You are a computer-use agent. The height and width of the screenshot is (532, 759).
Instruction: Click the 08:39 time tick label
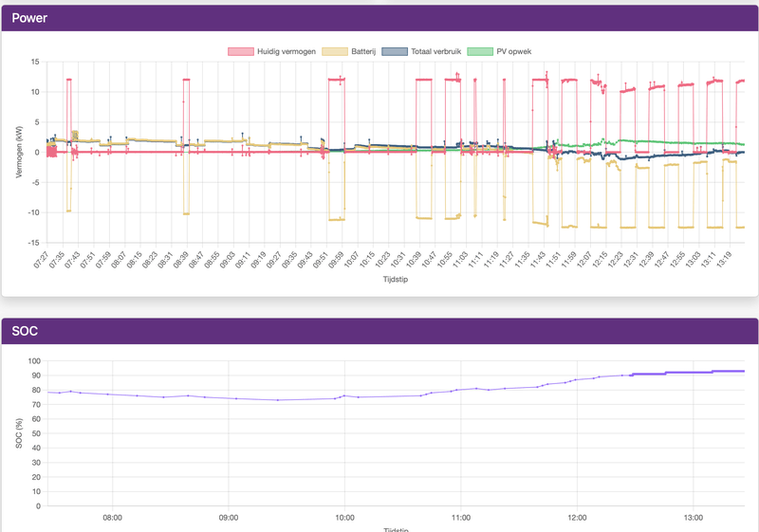click(x=180, y=260)
